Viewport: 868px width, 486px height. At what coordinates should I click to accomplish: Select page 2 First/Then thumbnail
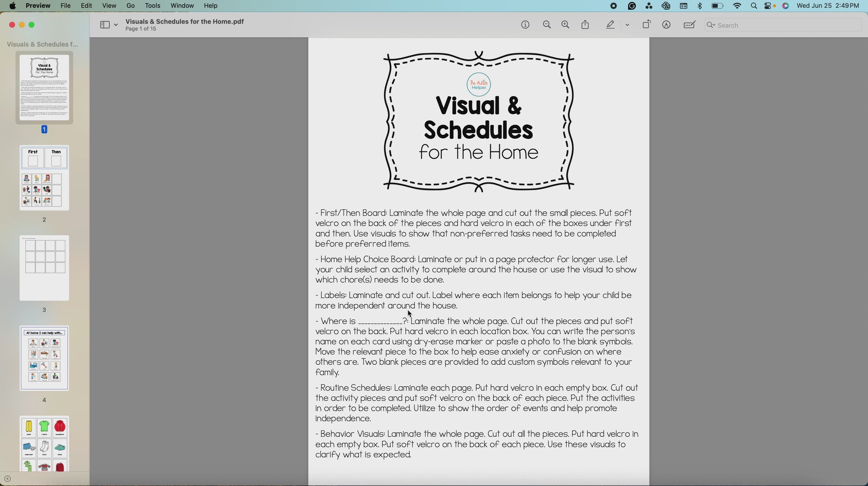coord(44,178)
